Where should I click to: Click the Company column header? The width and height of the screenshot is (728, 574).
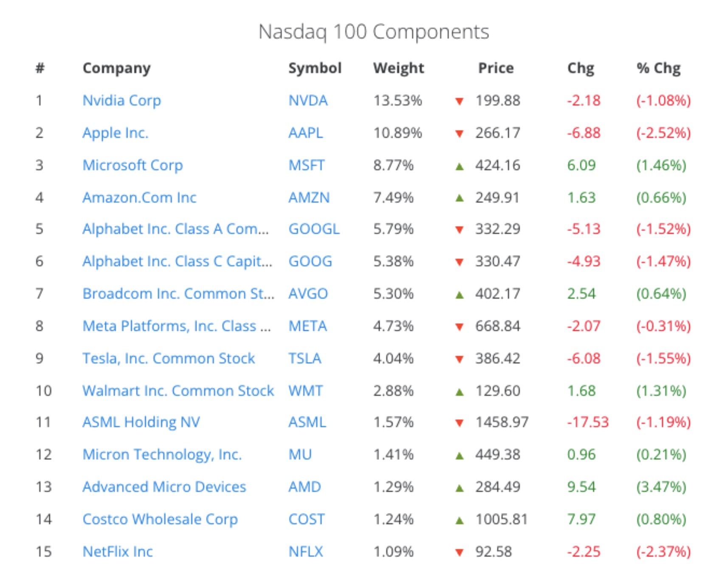coord(116,68)
